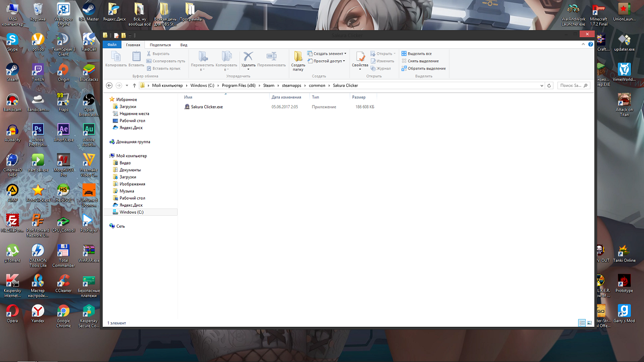Image resolution: width=644 pixels, height=362 pixels.
Task: Click Обратить выделение in the ribbon
Action: tap(423, 68)
